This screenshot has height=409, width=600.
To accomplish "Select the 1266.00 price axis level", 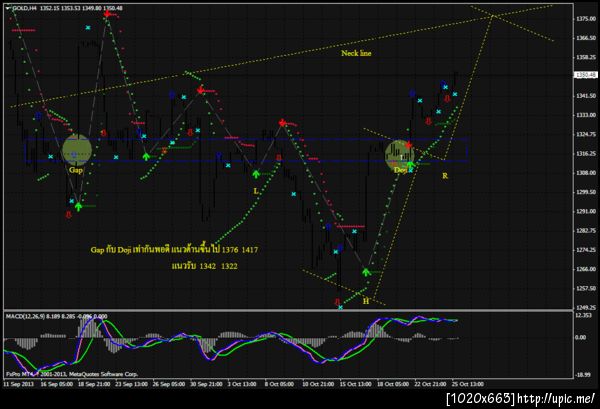I will tap(586, 269).
